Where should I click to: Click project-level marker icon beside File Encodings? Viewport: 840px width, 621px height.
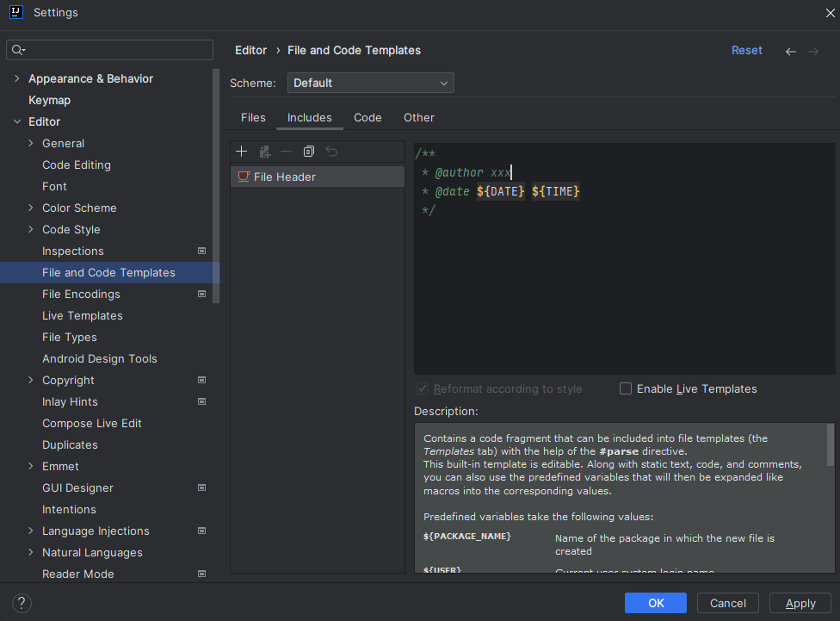tap(202, 294)
